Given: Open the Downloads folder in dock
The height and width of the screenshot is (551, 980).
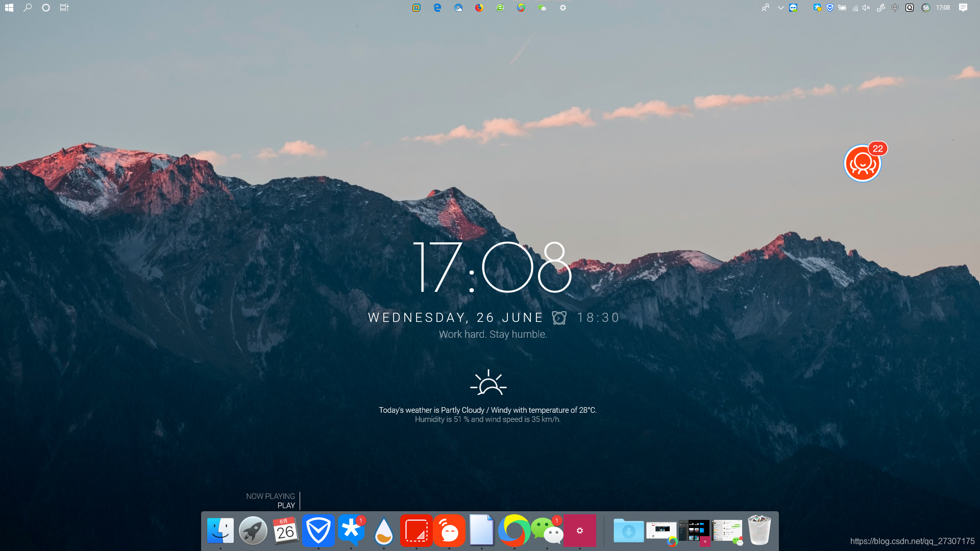Looking at the screenshot, I should point(628,531).
